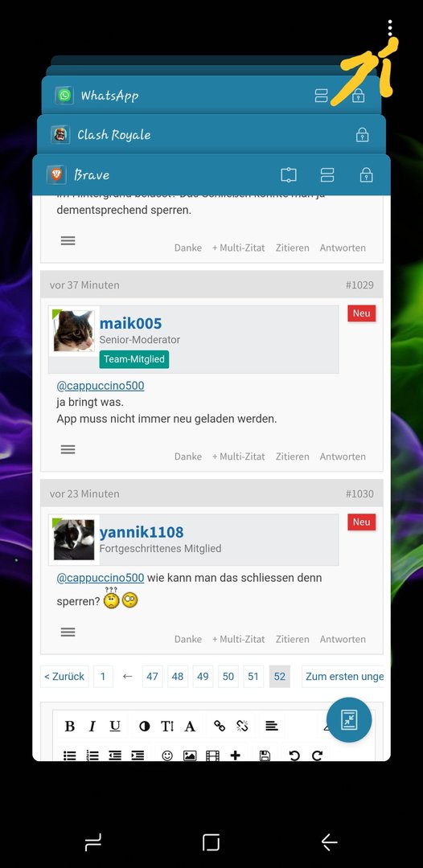Expand hamburger menu under yannik1108's post
The image size is (423, 868).
tap(68, 632)
